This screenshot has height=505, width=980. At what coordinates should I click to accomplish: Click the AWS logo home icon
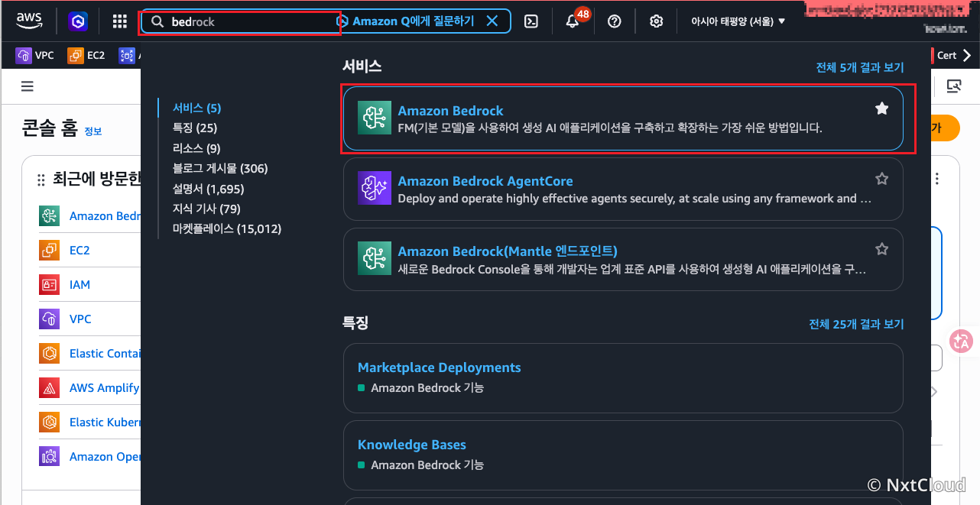click(29, 21)
